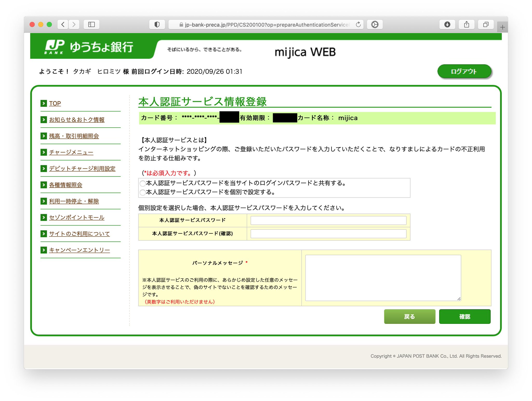Image resolution: width=532 pixels, height=401 pixels.
Task: Show tab overview with the tabs icon
Action: point(486,24)
